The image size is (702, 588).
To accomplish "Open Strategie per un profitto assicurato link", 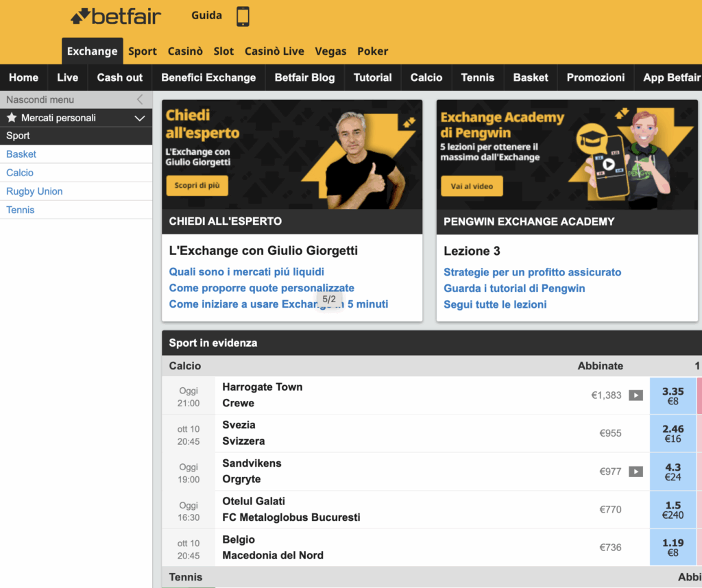I will pyautogui.click(x=532, y=272).
